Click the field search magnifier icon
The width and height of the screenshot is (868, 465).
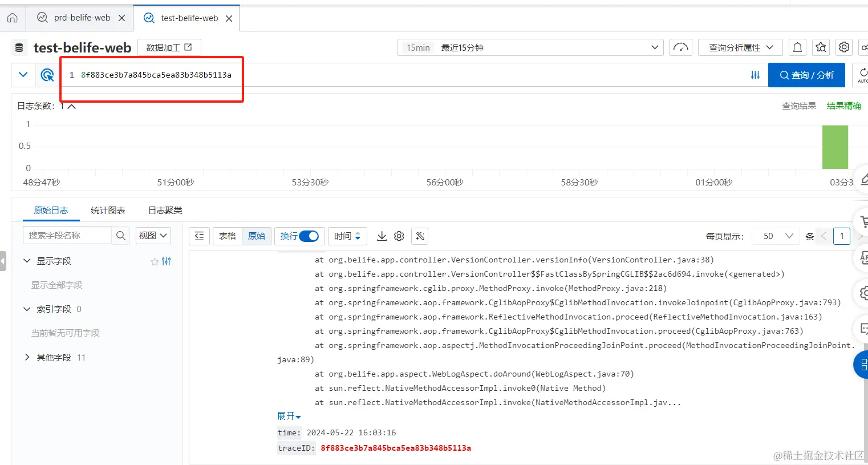[121, 236]
